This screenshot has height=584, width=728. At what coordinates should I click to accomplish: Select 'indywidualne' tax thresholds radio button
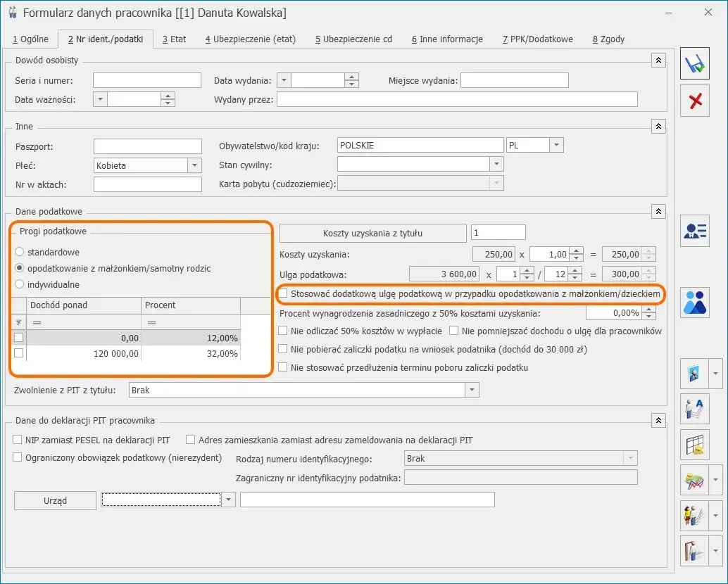pos(19,285)
